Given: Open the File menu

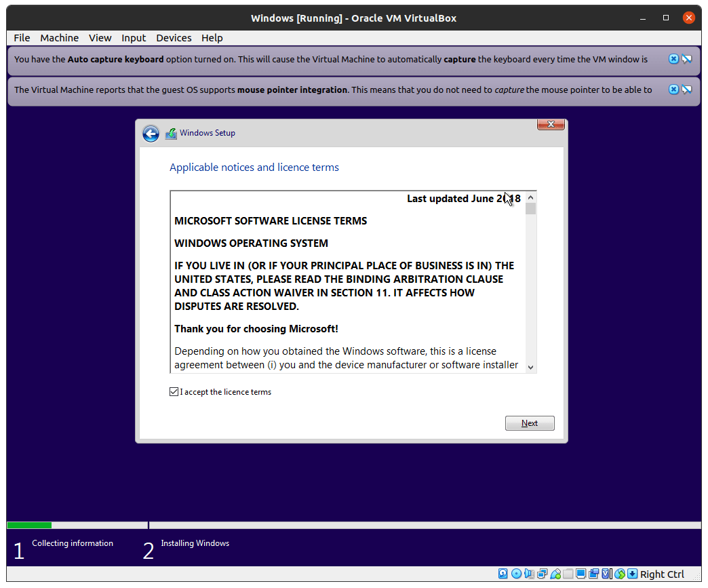Looking at the screenshot, I should 22,38.
